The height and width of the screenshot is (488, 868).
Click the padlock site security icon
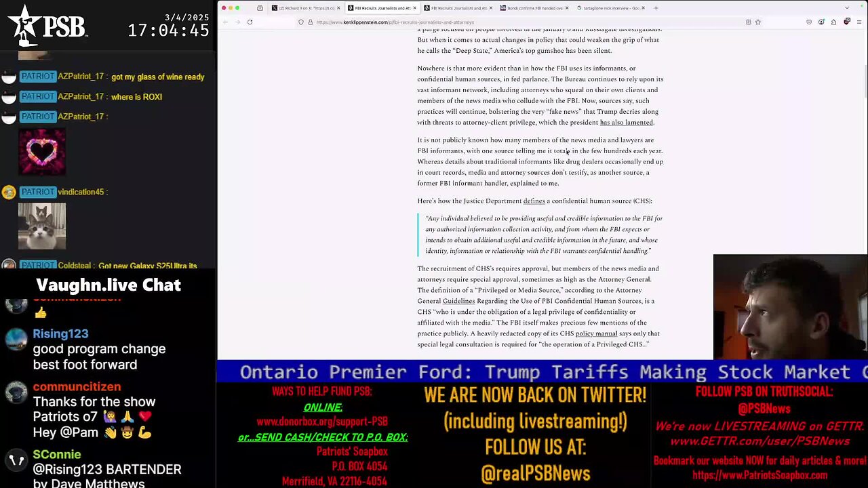310,22
